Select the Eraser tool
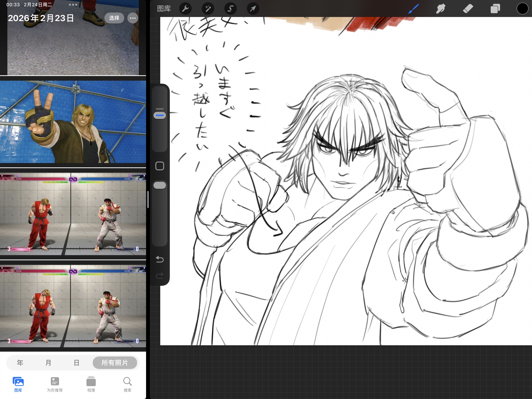532x399 pixels. (468, 9)
